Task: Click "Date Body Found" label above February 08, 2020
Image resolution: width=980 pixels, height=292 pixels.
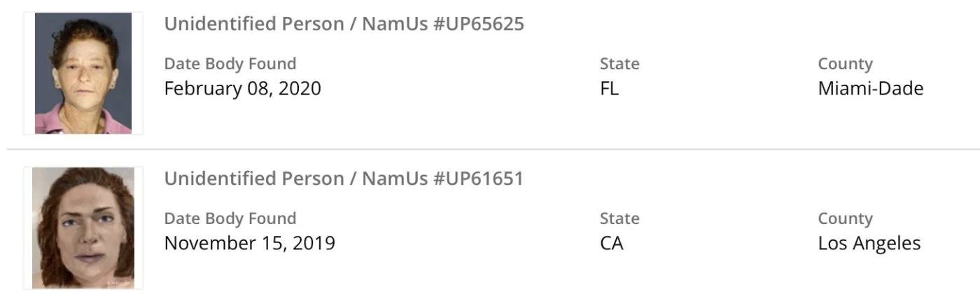Action: (x=230, y=64)
